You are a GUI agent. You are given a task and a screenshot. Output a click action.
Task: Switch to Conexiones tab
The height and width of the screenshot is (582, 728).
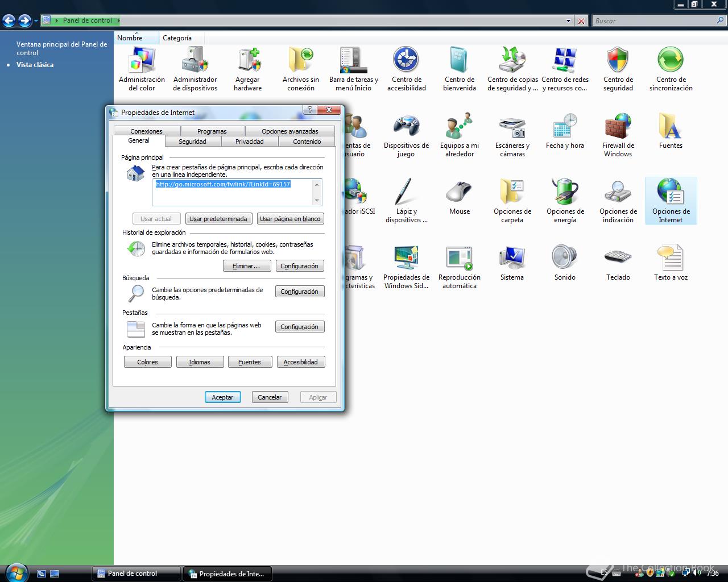(146, 131)
